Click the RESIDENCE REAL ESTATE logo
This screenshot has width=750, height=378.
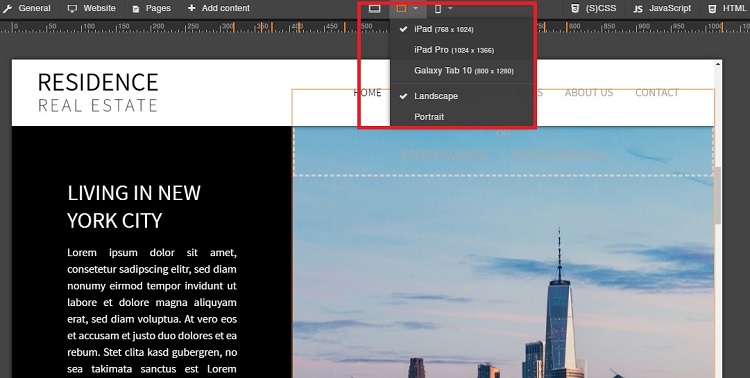click(x=98, y=92)
